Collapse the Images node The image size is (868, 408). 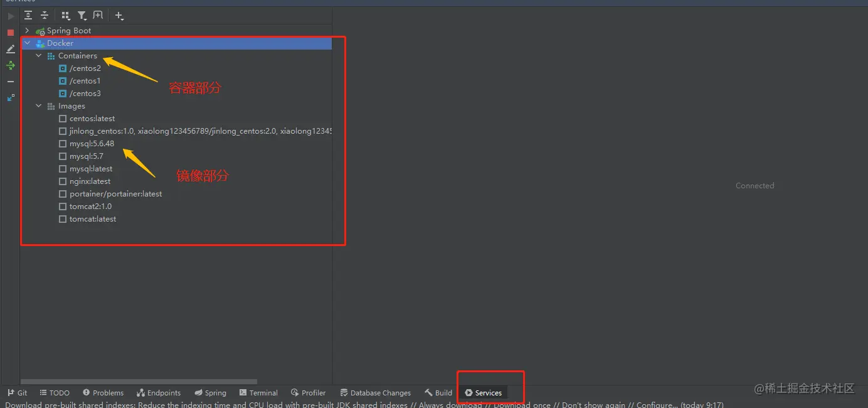(39, 106)
